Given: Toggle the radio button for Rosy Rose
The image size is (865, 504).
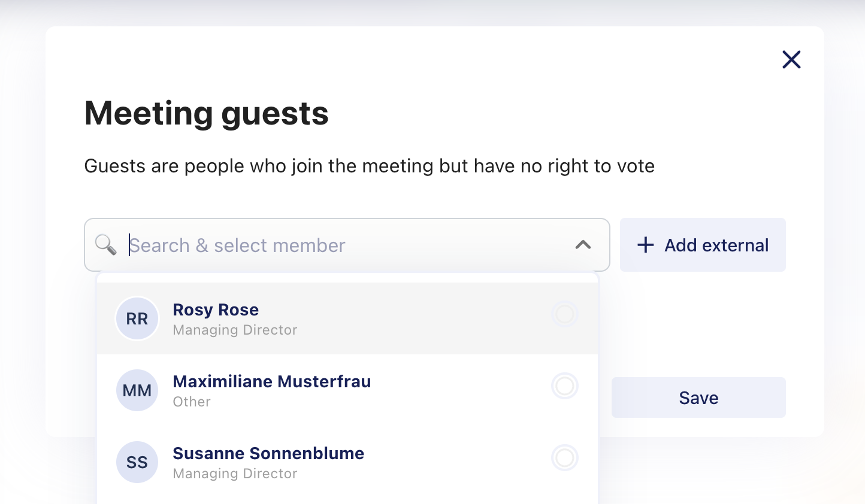Looking at the screenshot, I should click(565, 314).
